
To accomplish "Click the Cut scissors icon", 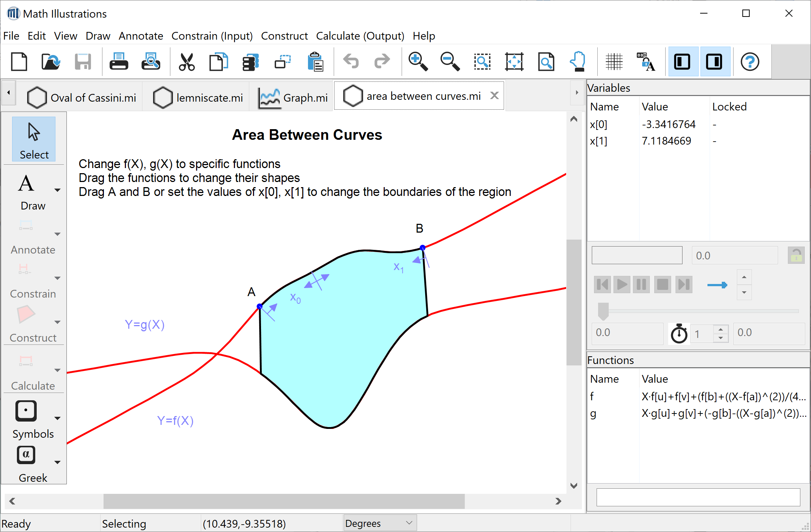I will coord(187,61).
